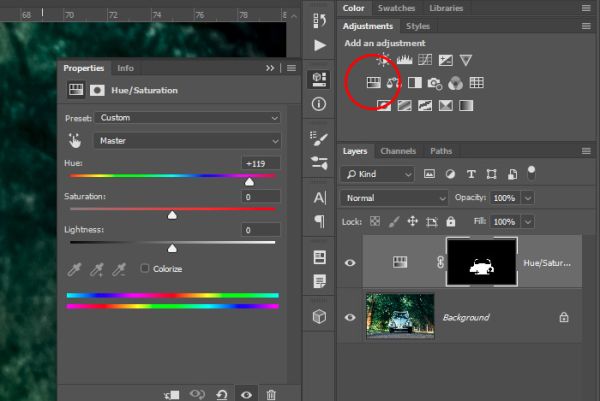600x401 pixels.
Task: Click the Saturation slider handle
Action: coord(172,215)
